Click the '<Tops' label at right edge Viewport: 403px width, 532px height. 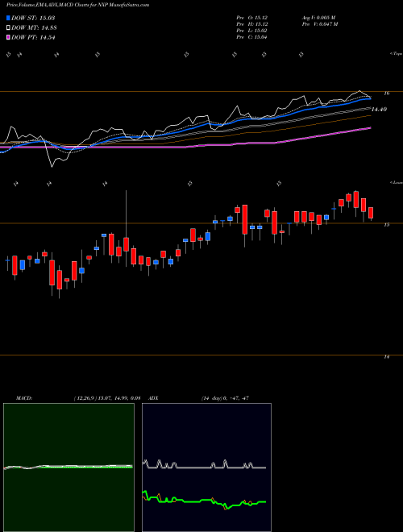click(396, 54)
